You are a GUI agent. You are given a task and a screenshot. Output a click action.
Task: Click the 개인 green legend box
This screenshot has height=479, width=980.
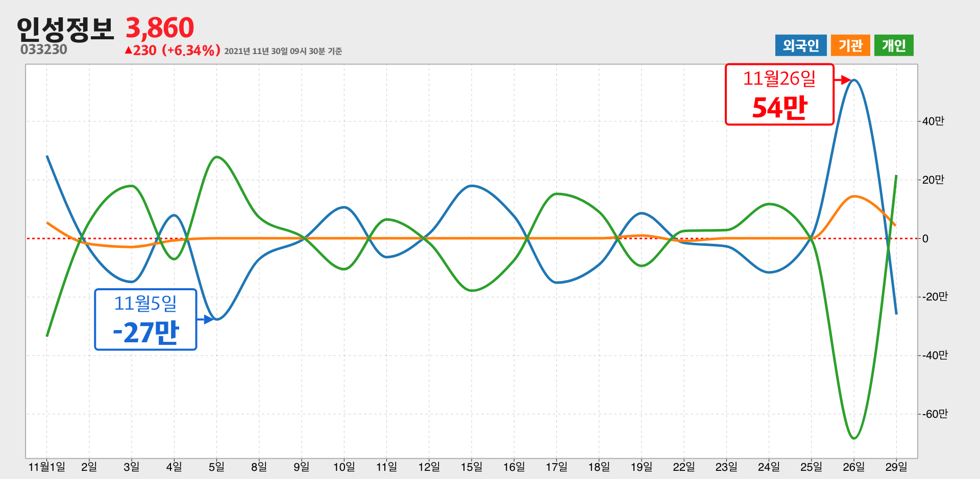(x=894, y=45)
